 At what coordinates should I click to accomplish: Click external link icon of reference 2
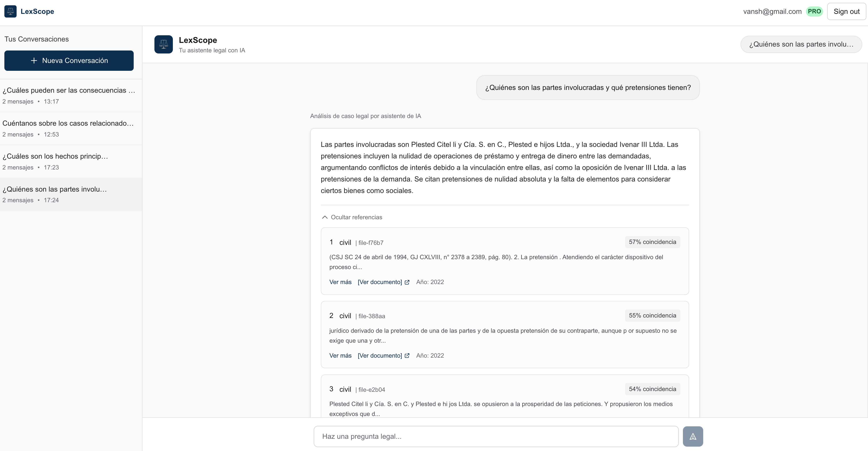(407, 356)
